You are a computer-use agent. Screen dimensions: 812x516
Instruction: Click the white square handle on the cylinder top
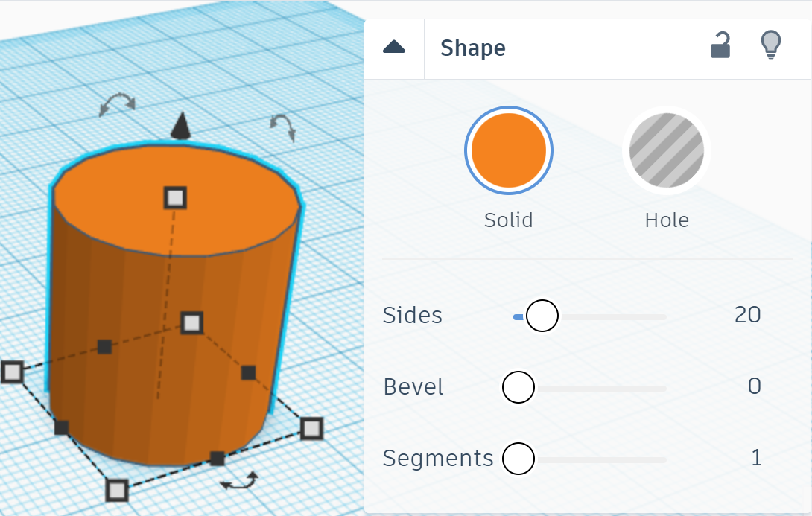click(x=174, y=197)
